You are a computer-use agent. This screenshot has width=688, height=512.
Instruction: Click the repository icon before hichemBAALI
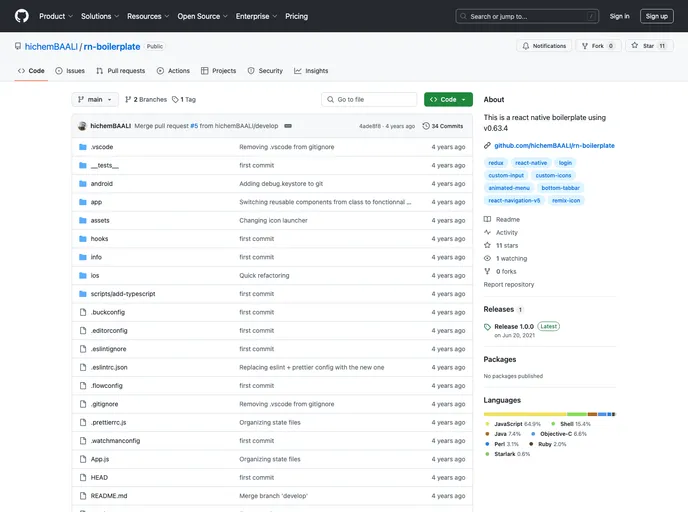18,46
